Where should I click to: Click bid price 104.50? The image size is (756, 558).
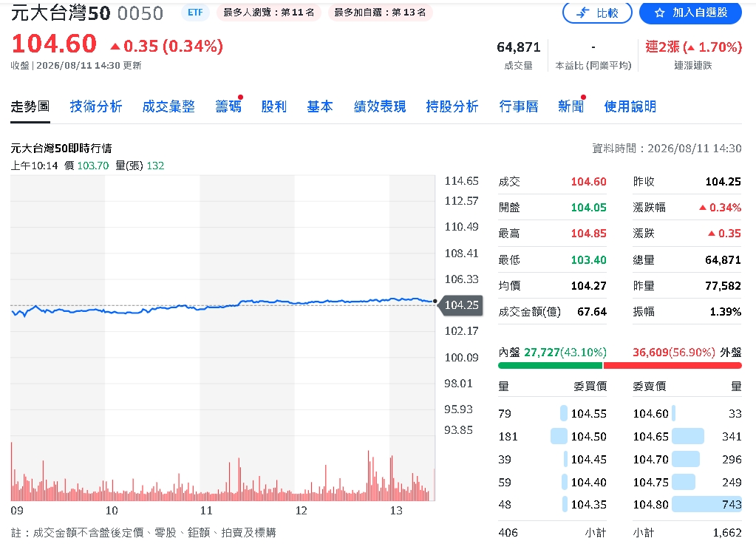589,437
